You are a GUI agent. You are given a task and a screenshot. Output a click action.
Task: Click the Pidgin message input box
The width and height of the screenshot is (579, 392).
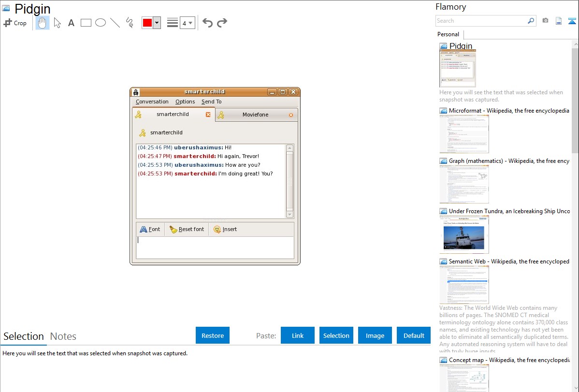215,247
